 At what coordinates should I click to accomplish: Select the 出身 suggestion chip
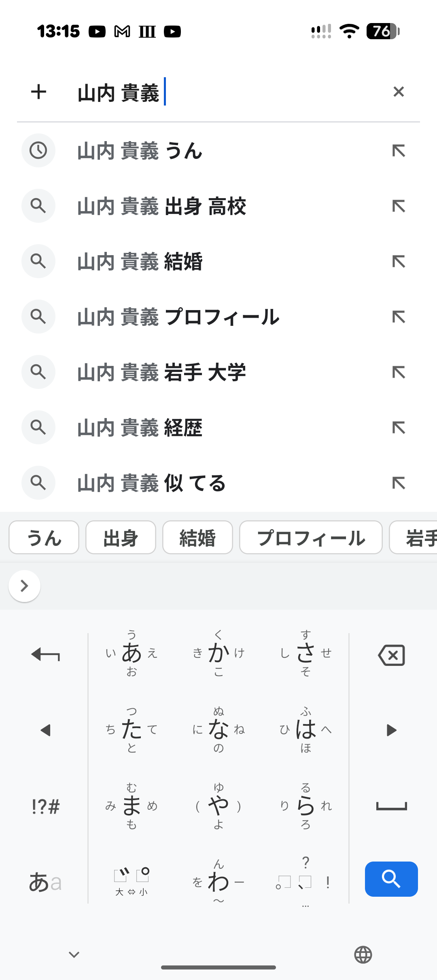(x=121, y=537)
